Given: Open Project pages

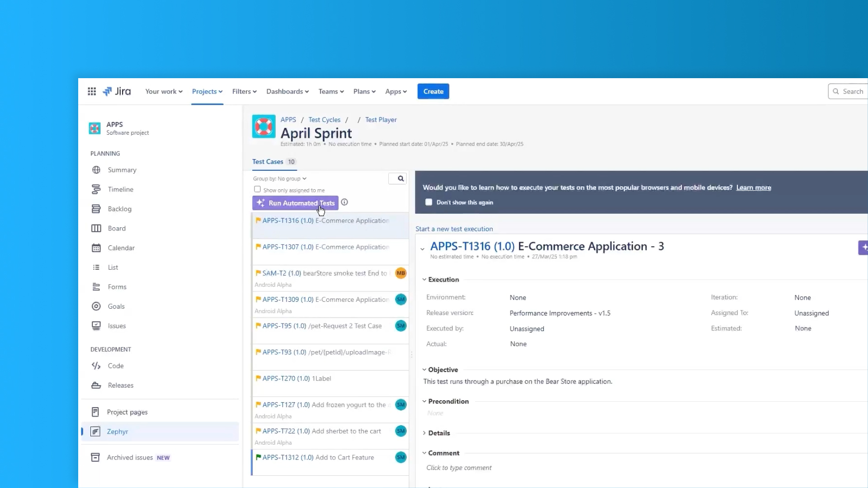Looking at the screenshot, I should [127, 412].
